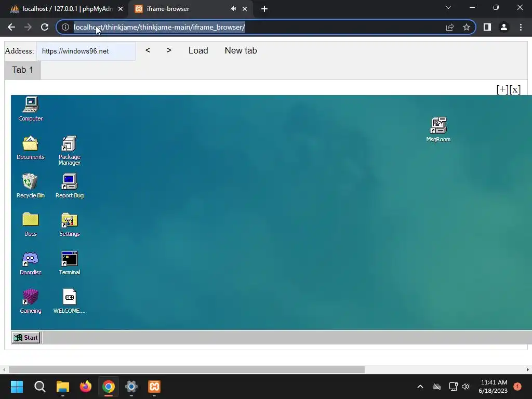The height and width of the screenshot is (399, 532).
Task: Launch Package Manager desktop shortcut
Action: pyautogui.click(x=70, y=150)
